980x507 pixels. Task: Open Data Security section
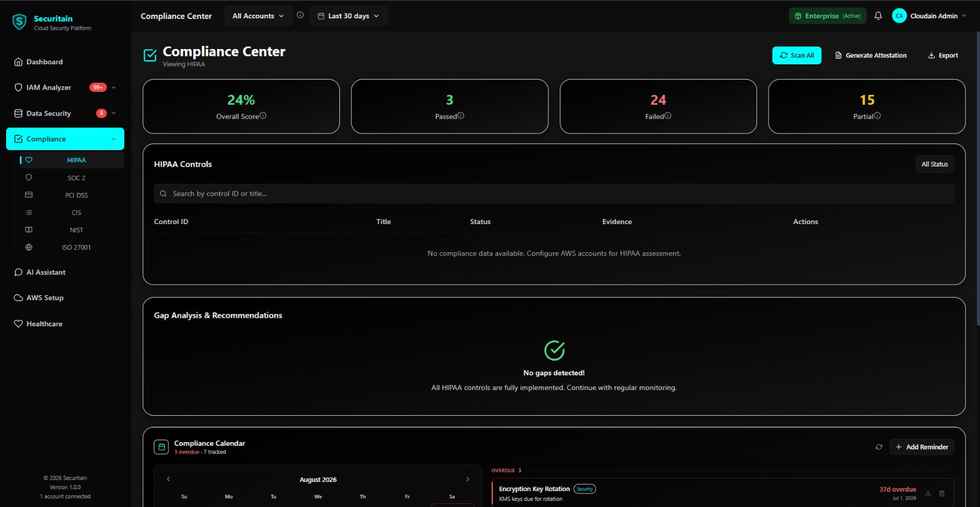pyautogui.click(x=49, y=113)
